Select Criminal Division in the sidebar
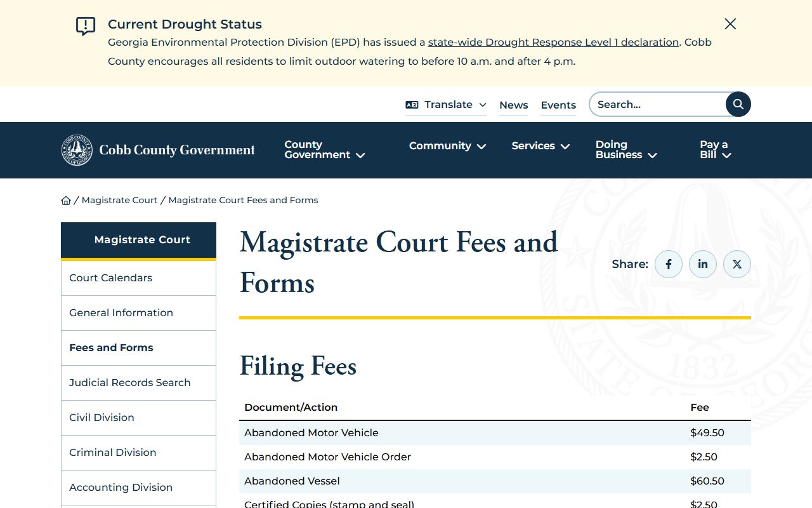Viewport: 812px width, 508px height. click(138, 453)
